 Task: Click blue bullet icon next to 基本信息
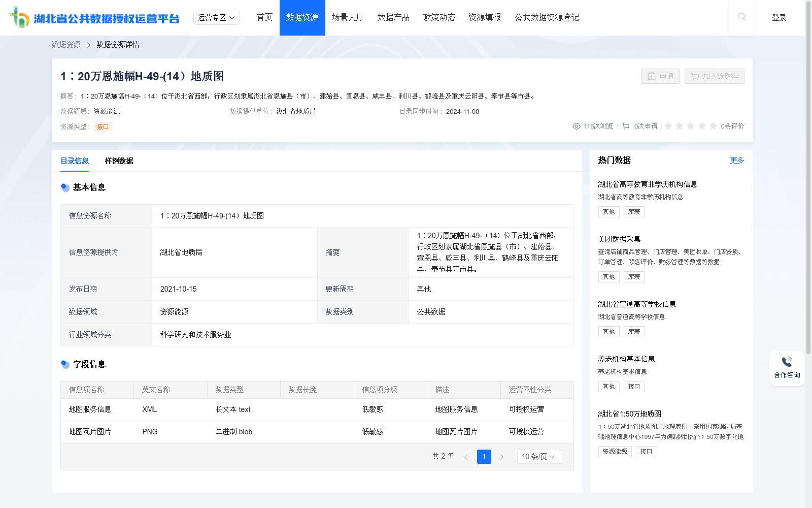[x=65, y=187]
